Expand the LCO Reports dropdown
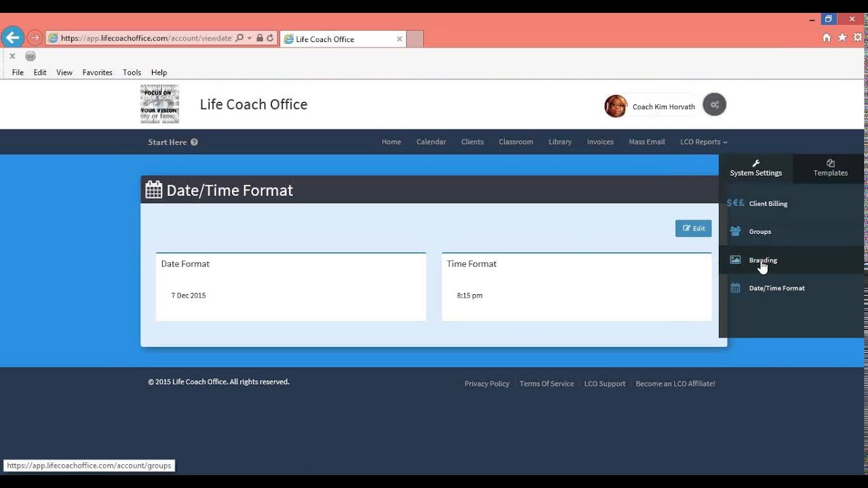The height and width of the screenshot is (488, 868). tap(704, 142)
